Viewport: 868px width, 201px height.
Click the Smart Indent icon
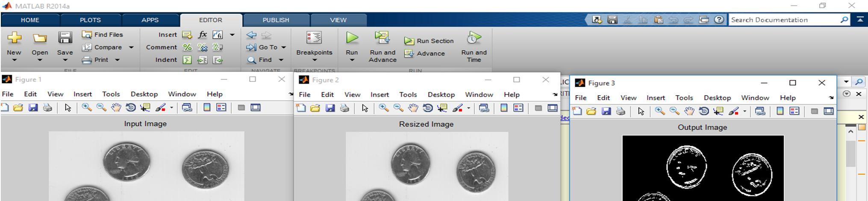point(187,60)
